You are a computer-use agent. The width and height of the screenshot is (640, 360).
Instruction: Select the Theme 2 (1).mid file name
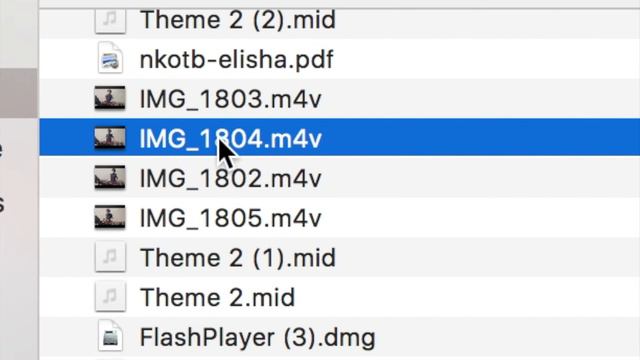tap(238, 258)
